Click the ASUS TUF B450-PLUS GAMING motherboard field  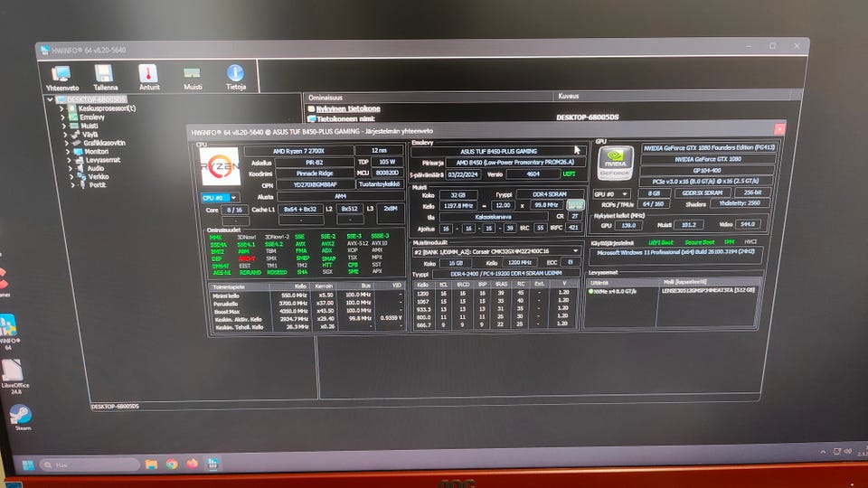[x=498, y=151]
